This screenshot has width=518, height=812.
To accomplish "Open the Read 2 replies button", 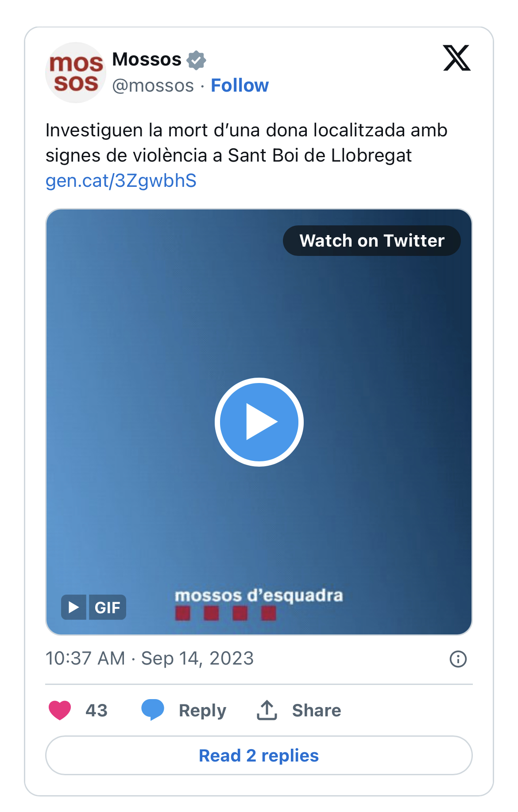I will pyautogui.click(x=259, y=755).
